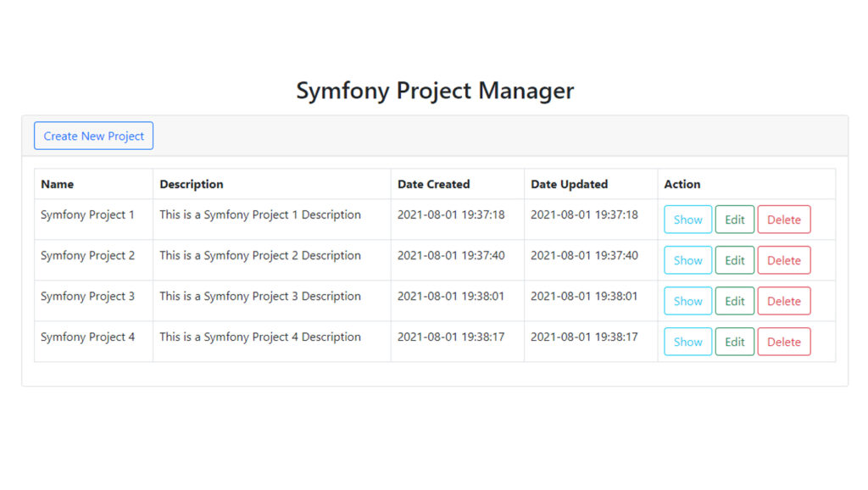Click Date Created value 2021-08-01 19:37:40

(x=451, y=256)
